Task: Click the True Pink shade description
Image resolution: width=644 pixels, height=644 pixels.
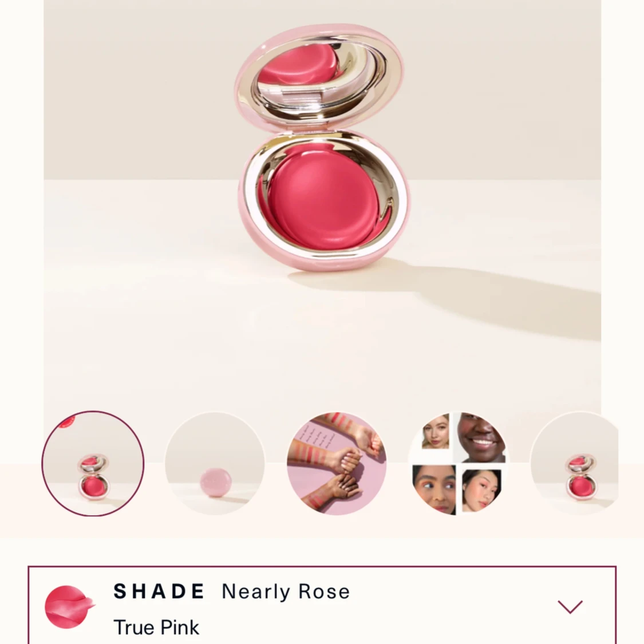Action: pyautogui.click(x=156, y=627)
